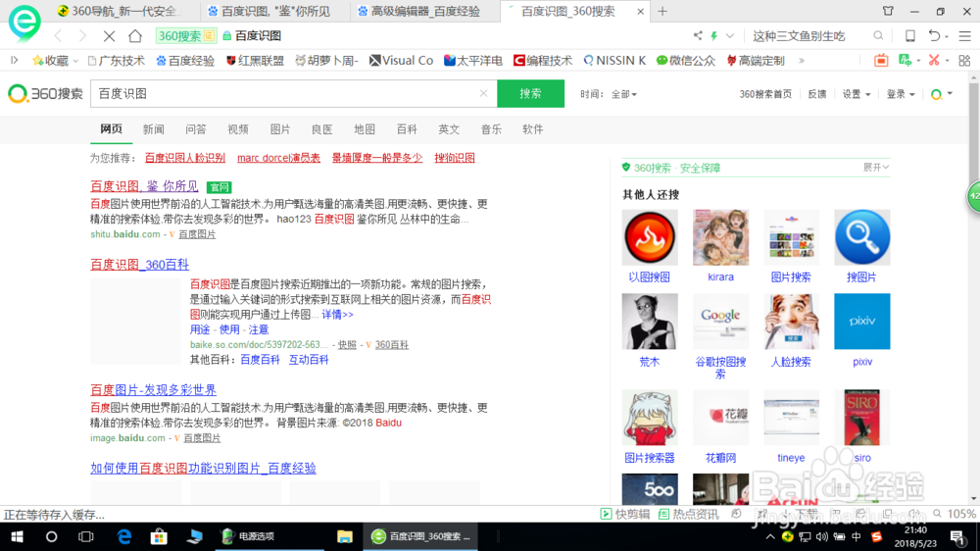This screenshot has width=980, height=551.
Task: Open the 登录 dropdown
Action: click(x=901, y=94)
